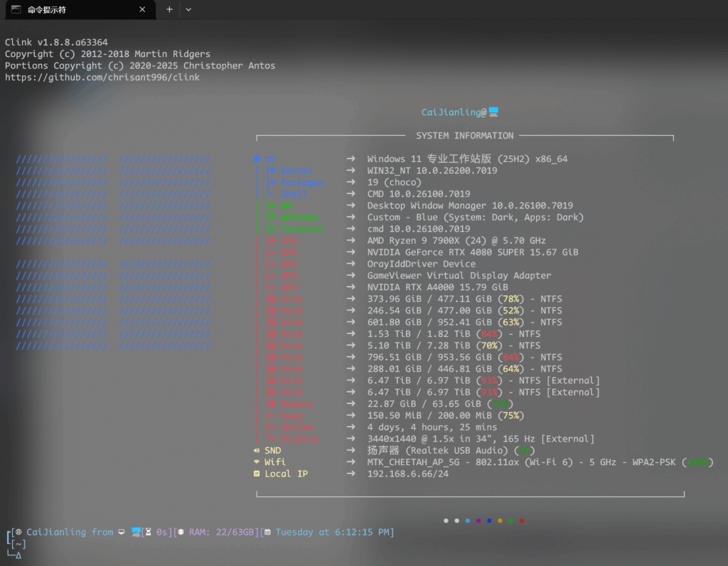Click the Wi-Fi signal icon beside Wifi
728x566 pixels.
click(x=257, y=462)
